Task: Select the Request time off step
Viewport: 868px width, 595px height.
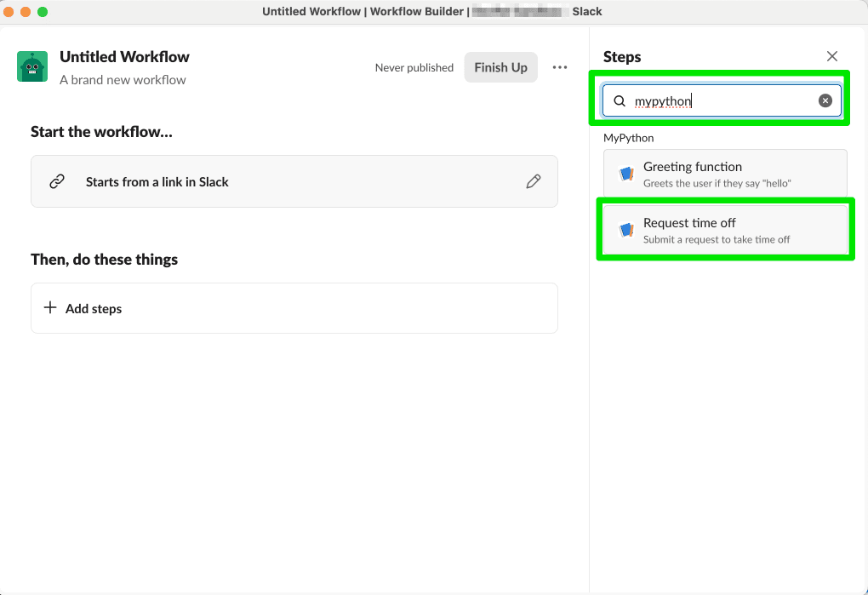Action: (x=725, y=230)
